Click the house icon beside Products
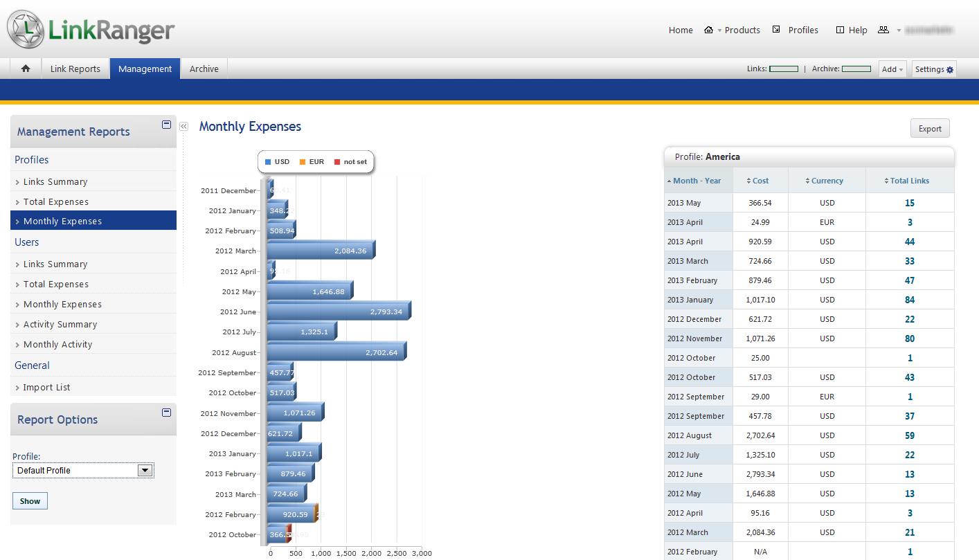This screenshot has height=560, width=979. pyautogui.click(x=708, y=30)
